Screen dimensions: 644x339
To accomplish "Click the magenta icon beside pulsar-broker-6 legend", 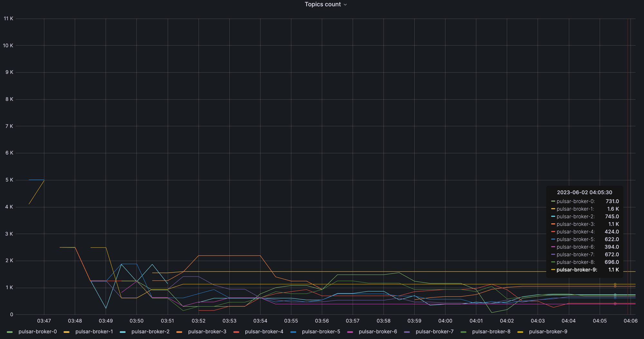I will [x=350, y=332].
